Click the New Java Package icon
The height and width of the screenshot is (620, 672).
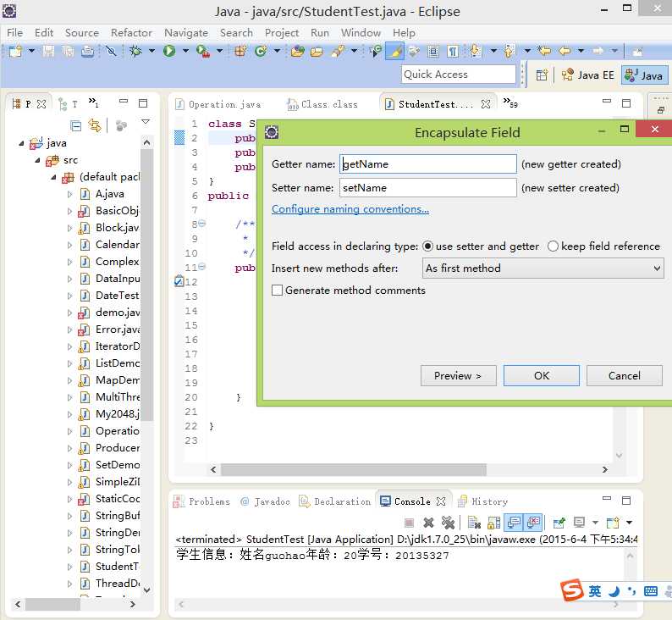tap(240, 52)
